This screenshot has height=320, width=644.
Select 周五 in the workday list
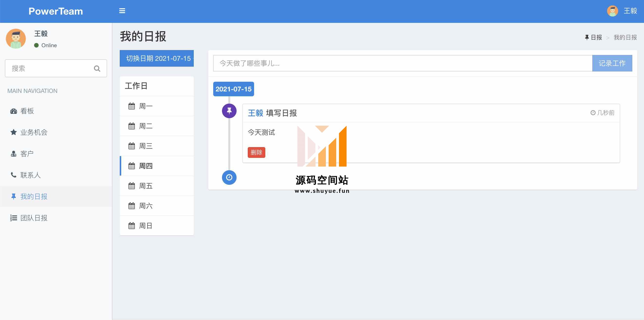(157, 186)
